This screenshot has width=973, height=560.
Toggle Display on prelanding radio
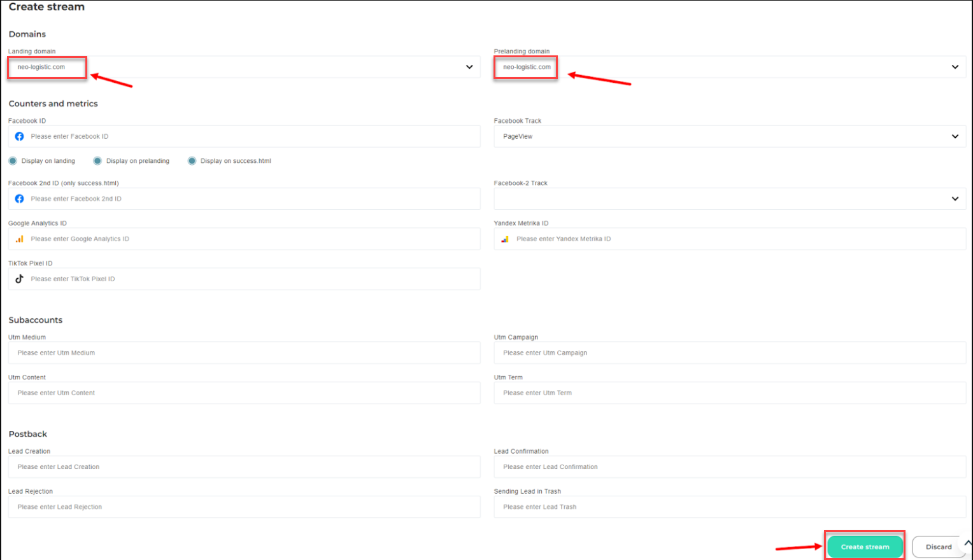pos(97,161)
